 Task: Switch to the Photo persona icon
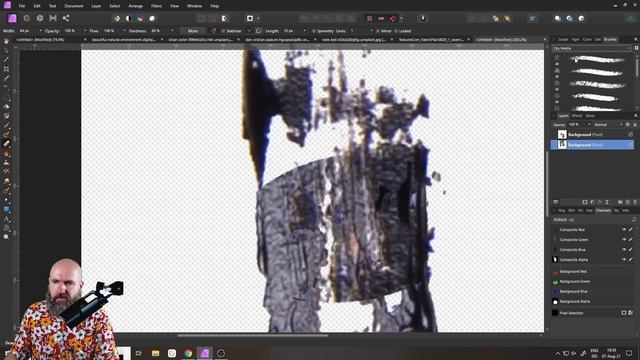(x=12, y=18)
